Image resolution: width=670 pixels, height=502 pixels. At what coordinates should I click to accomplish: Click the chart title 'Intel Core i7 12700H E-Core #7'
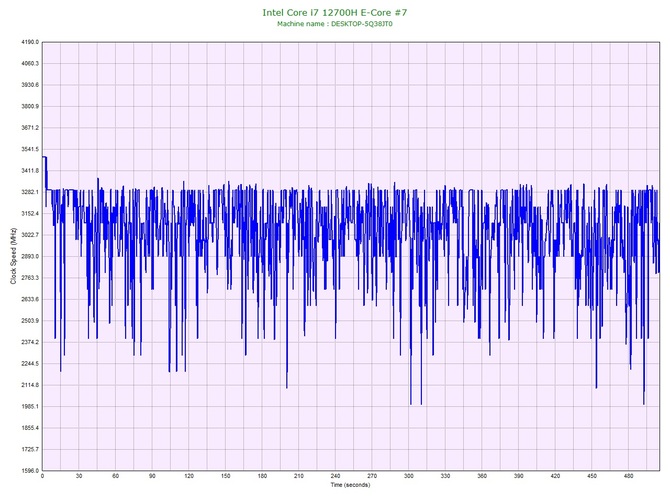335,12
